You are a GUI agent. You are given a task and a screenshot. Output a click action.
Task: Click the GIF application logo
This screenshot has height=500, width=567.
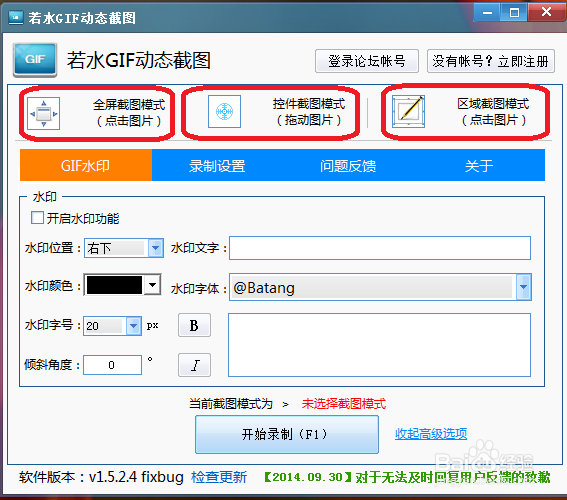pyautogui.click(x=35, y=60)
